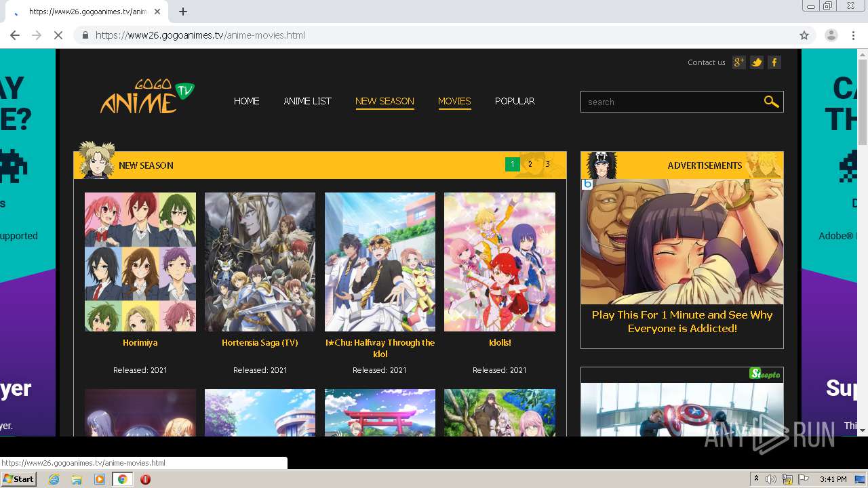Click the Steepto ad label

pos(766,374)
